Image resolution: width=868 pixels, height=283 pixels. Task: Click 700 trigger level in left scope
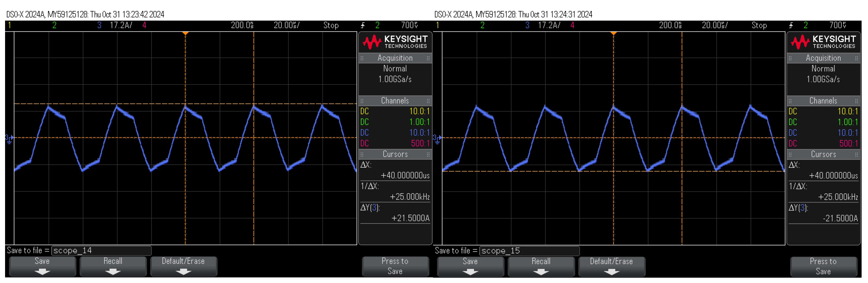tap(409, 25)
